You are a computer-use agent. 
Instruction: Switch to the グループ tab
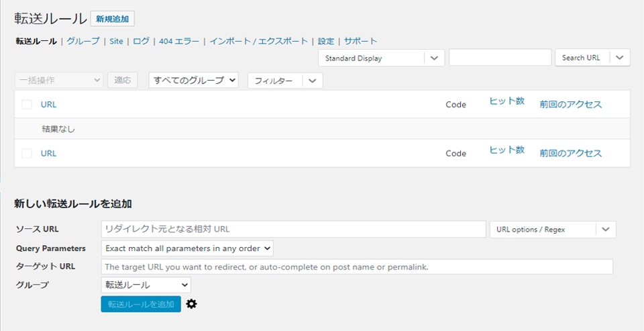point(83,41)
